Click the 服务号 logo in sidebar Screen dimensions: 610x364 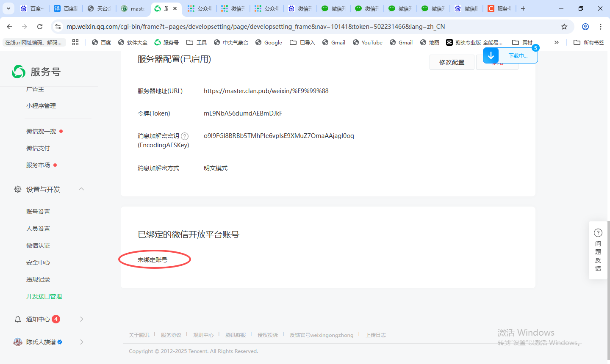[36, 72]
